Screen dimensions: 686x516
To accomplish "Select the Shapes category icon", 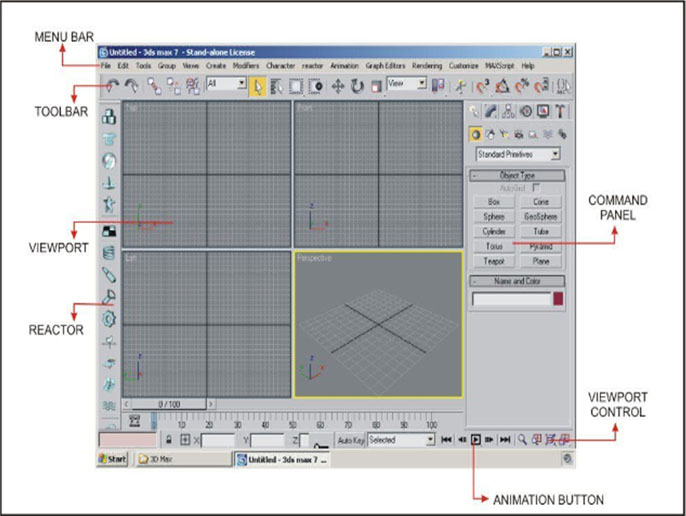I will [x=490, y=134].
